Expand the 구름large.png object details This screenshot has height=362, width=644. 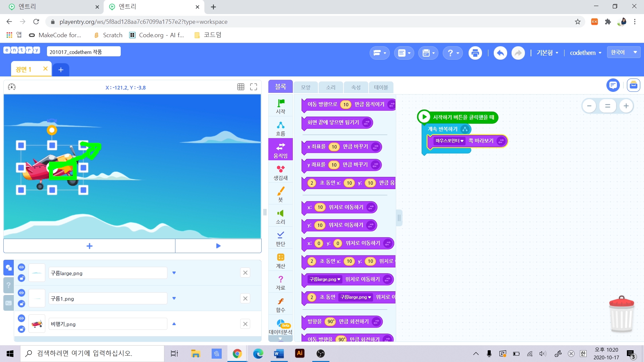tap(174, 273)
